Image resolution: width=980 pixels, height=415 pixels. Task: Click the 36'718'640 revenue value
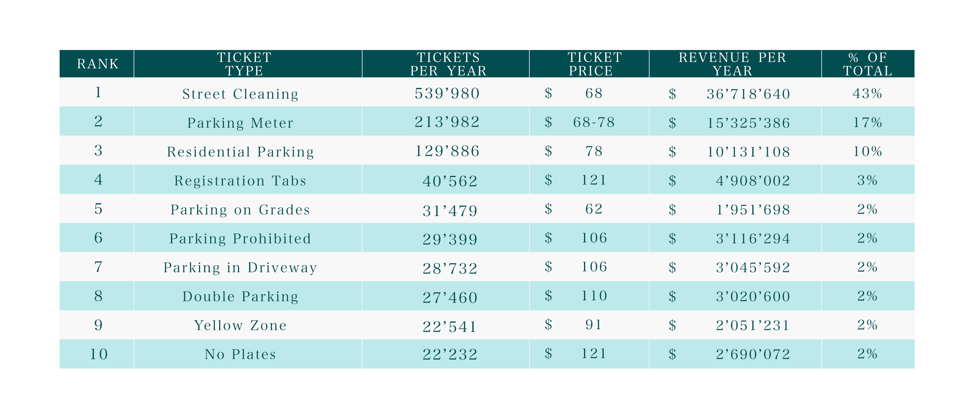click(748, 94)
